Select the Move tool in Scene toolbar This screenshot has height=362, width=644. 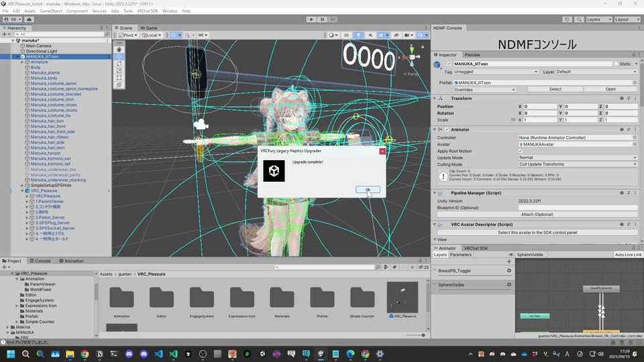119,56
